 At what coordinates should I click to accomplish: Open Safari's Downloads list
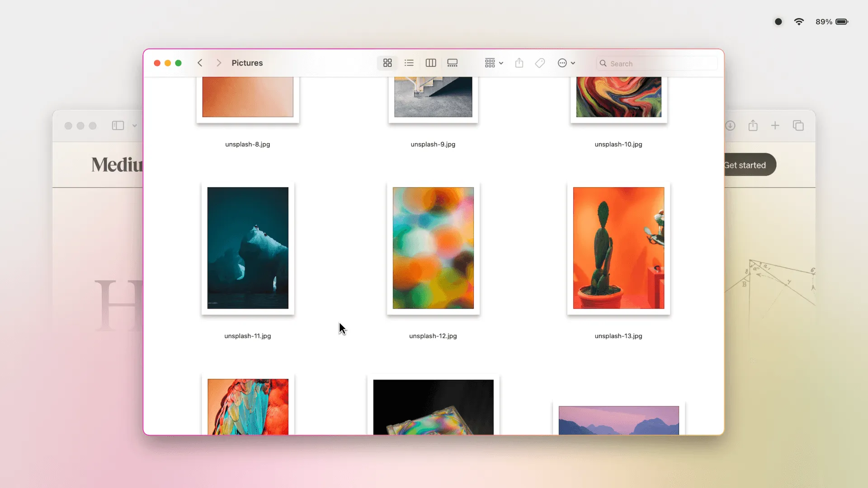(x=731, y=125)
